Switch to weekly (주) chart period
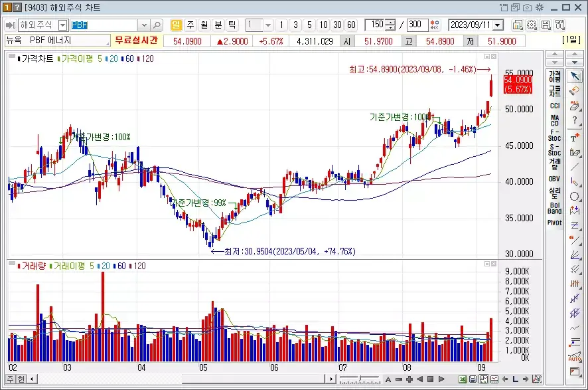The height and width of the screenshot is (390, 588). click(x=190, y=25)
